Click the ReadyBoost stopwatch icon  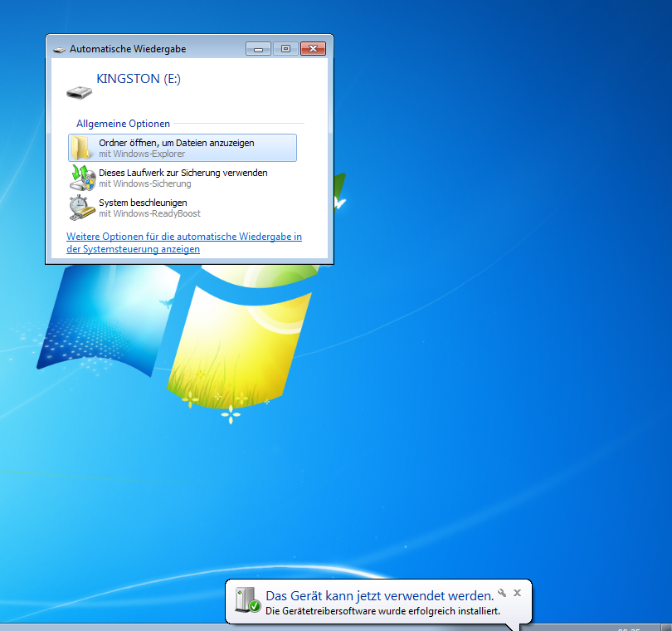click(x=82, y=208)
